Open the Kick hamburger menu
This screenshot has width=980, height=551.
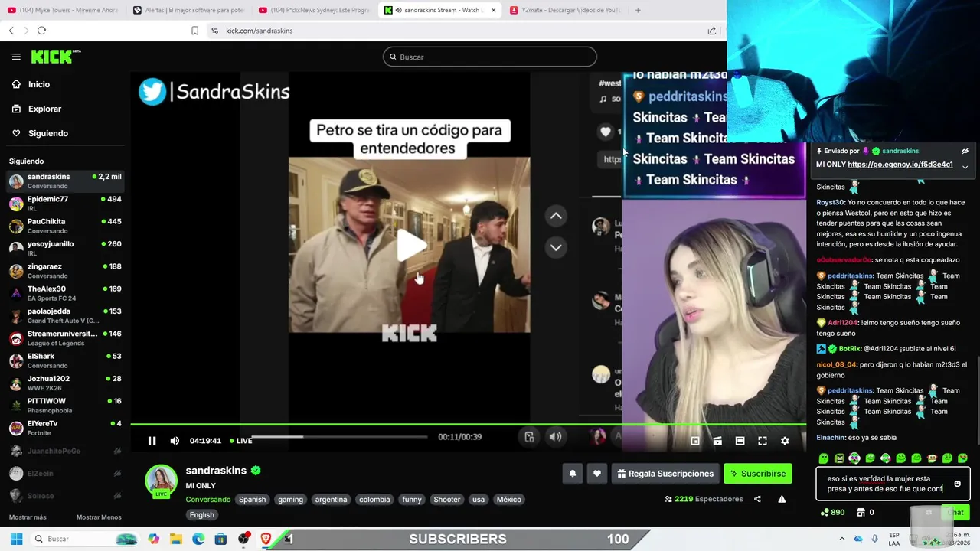click(x=16, y=57)
